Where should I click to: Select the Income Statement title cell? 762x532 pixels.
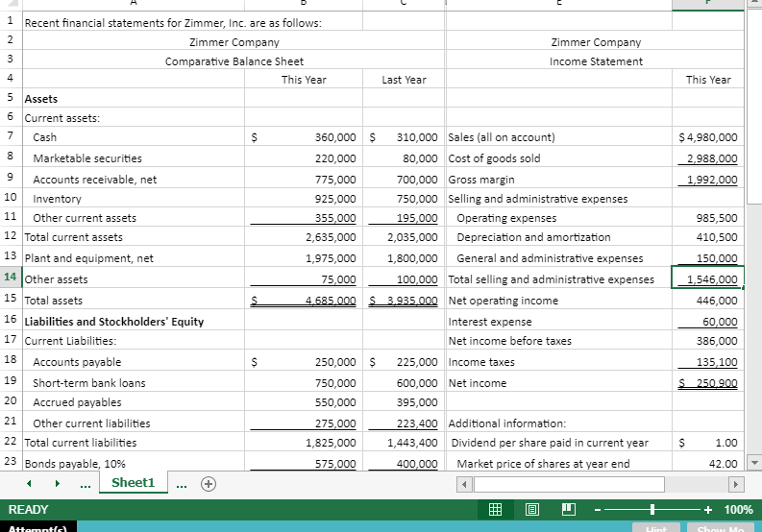(595, 60)
